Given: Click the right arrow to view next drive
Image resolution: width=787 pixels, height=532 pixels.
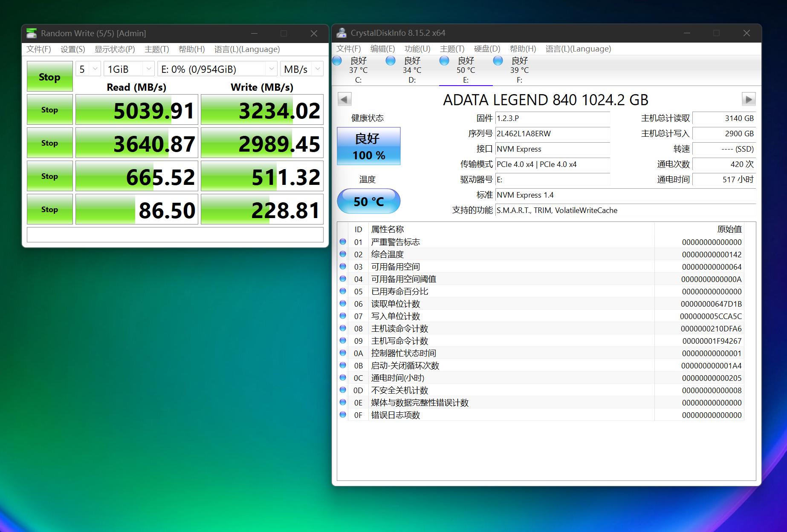Looking at the screenshot, I should pyautogui.click(x=749, y=99).
